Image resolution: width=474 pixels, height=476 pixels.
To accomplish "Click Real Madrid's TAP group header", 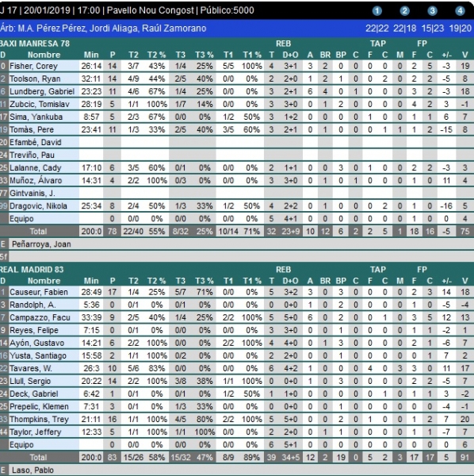I will tap(378, 270).
